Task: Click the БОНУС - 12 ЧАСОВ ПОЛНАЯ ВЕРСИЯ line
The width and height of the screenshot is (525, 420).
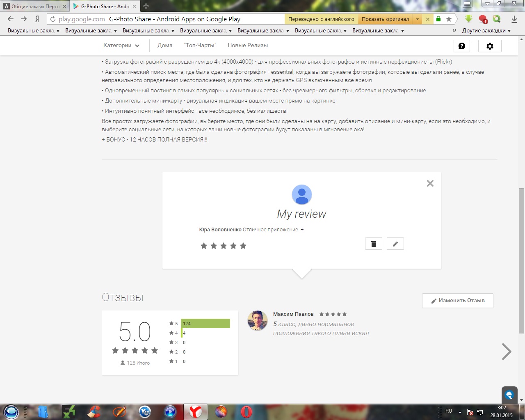Action: pos(155,140)
